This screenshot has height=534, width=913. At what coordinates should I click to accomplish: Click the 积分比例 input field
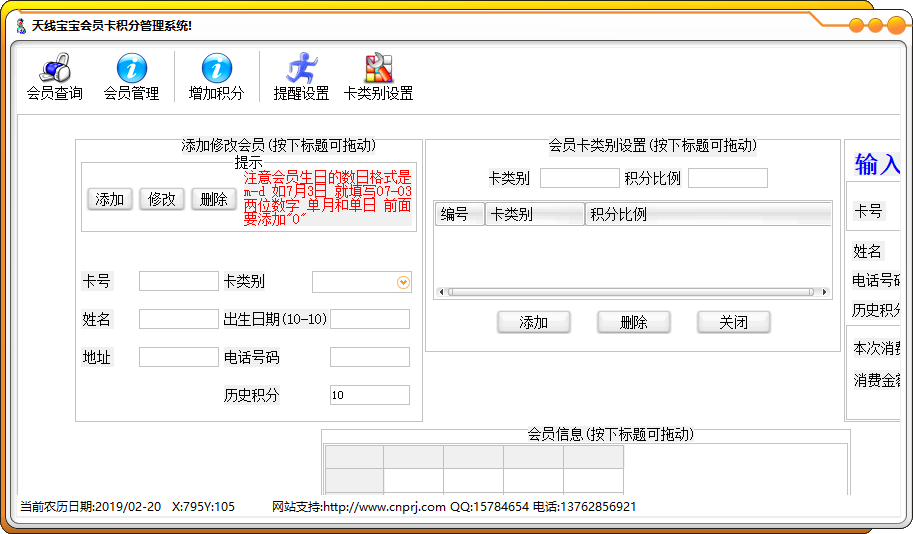point(728,178)
